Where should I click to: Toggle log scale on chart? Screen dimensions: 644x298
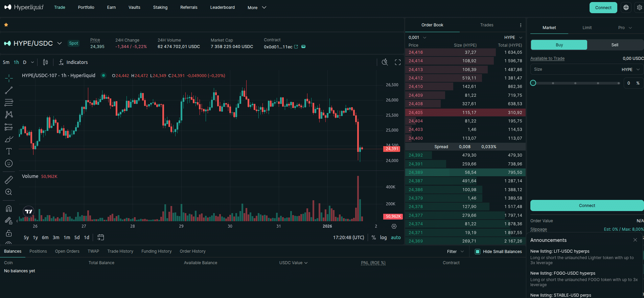coord(383,237)
